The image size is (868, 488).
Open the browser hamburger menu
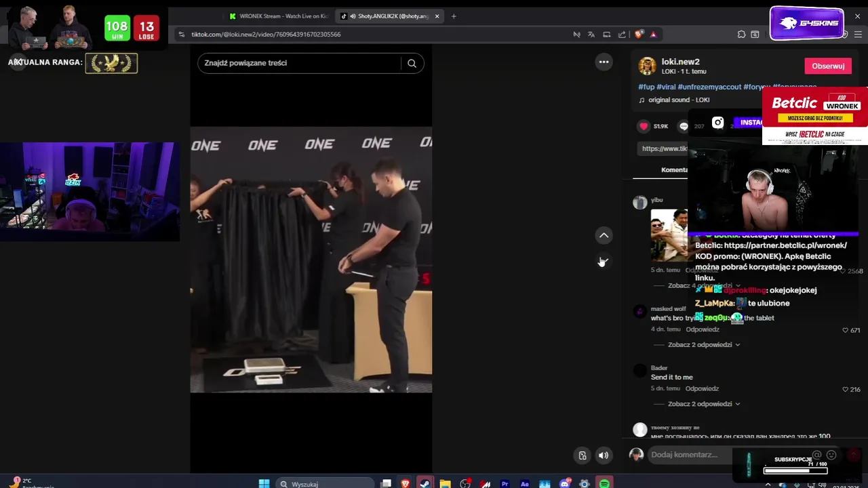click(858, 35)
